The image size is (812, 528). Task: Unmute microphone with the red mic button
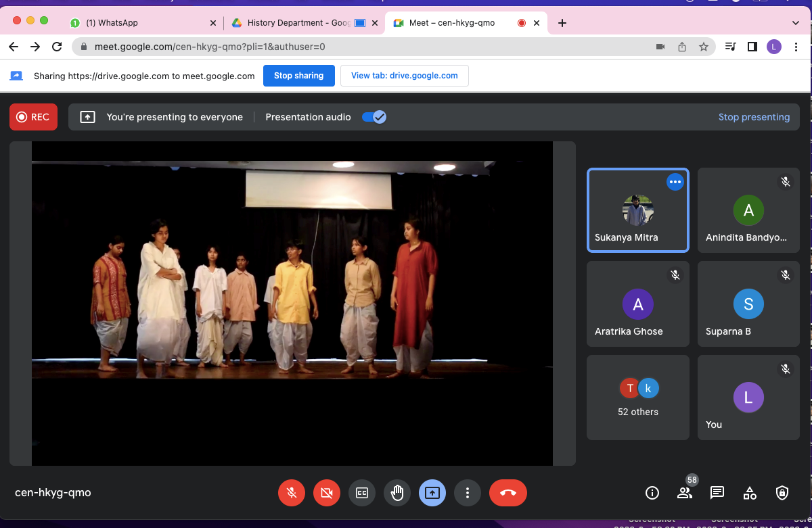[292, 493]
